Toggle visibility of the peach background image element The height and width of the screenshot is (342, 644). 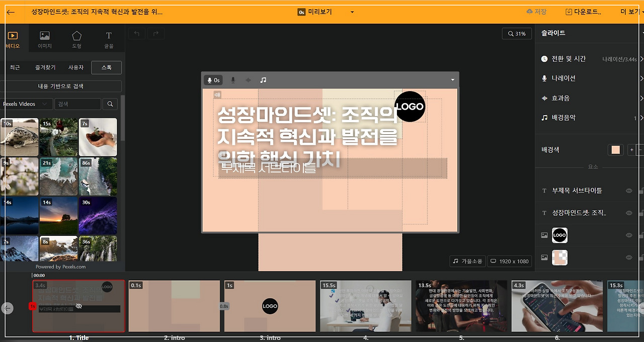(x=629, y=258)
